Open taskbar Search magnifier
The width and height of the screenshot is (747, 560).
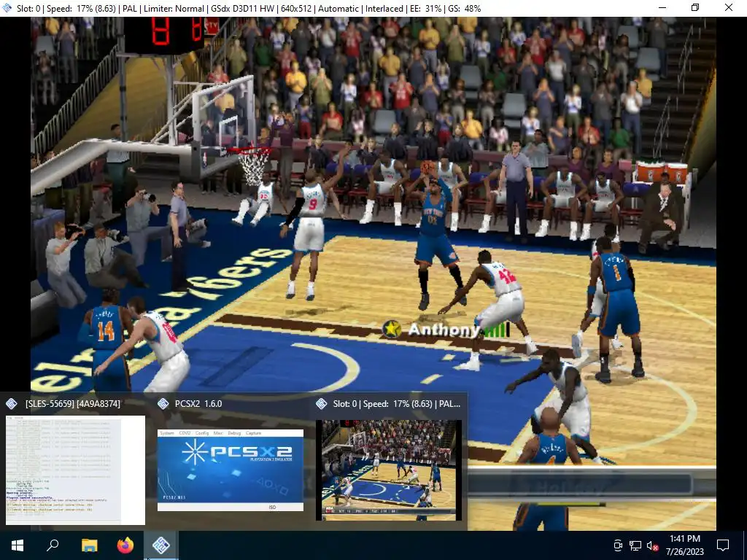pyautogui.click(x=53, y=545)
